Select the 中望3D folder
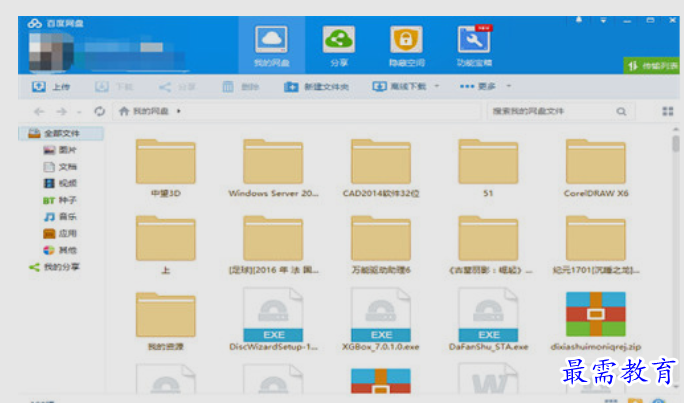Screen dimensions: 684x403 click(x=165, y=168)
